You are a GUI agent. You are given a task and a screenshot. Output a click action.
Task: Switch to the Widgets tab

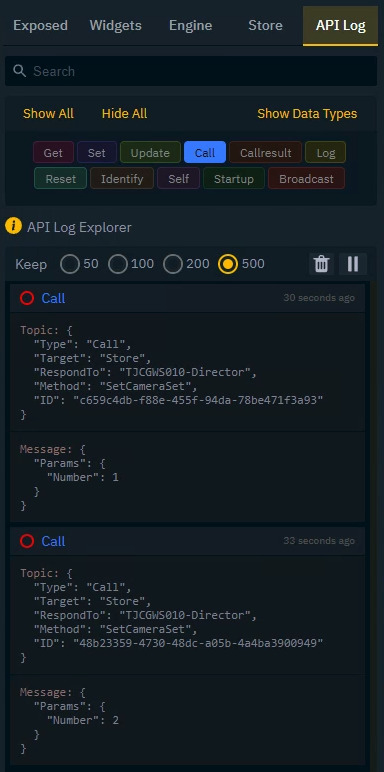(116, 26)
